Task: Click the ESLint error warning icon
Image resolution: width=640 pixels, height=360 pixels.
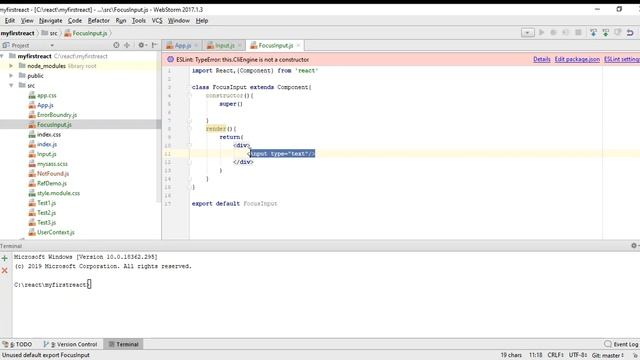Action: [171, 60]
